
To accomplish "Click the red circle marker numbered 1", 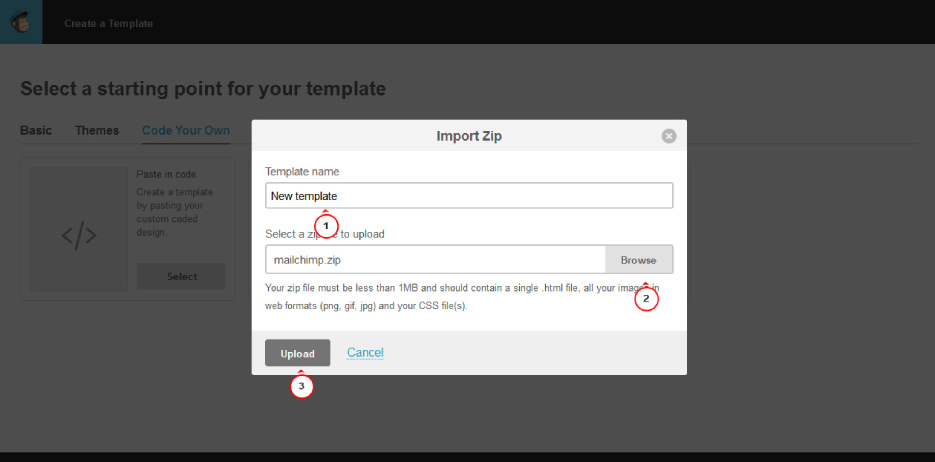I will 326,226.
